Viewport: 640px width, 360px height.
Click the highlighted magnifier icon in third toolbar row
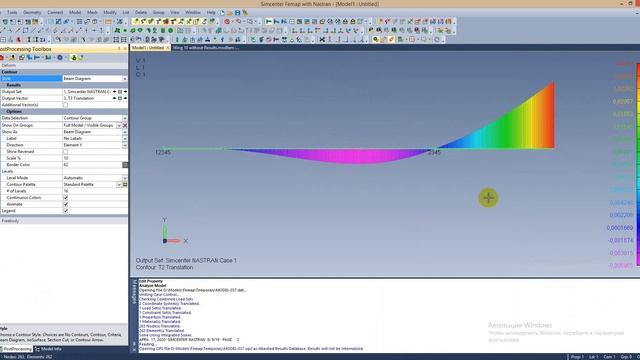(x=376, y=40)
